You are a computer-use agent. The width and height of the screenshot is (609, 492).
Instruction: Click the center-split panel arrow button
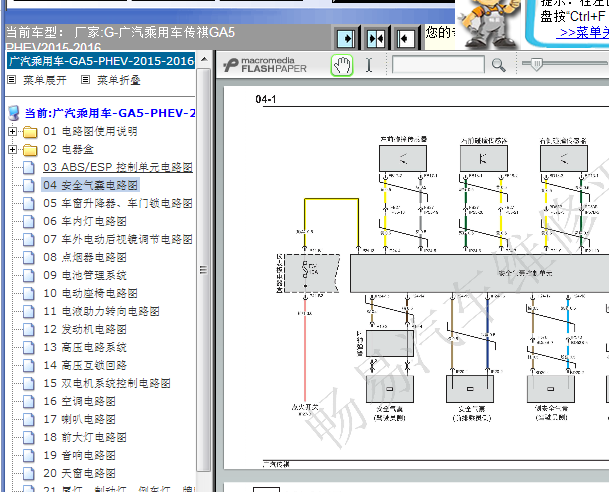[376, 38]
